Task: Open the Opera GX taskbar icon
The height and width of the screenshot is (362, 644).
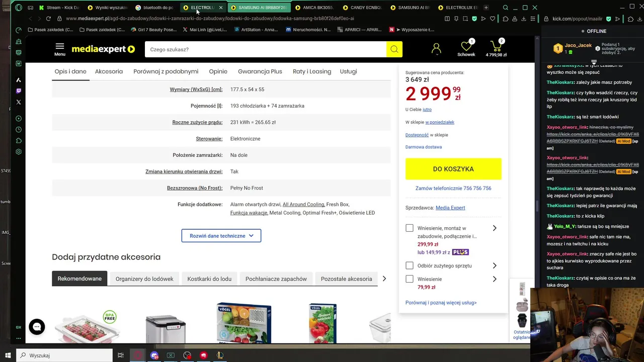Action: click(x=138, y=355)
